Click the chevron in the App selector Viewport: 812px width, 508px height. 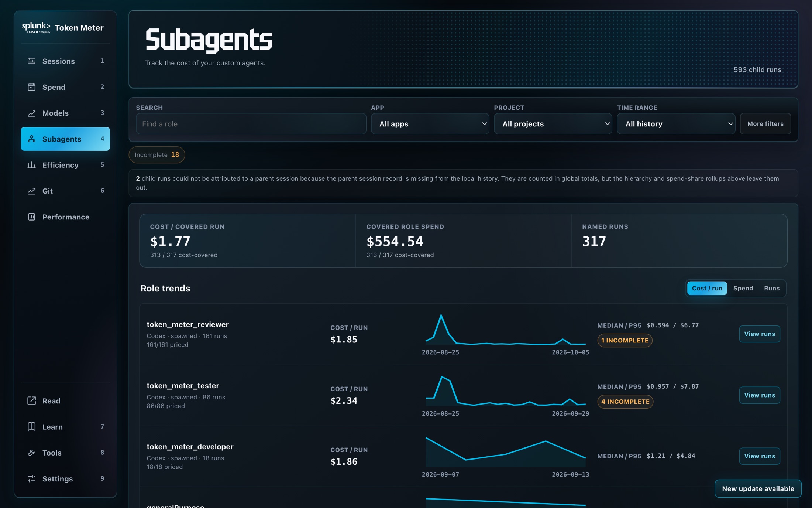coord(484,124)
